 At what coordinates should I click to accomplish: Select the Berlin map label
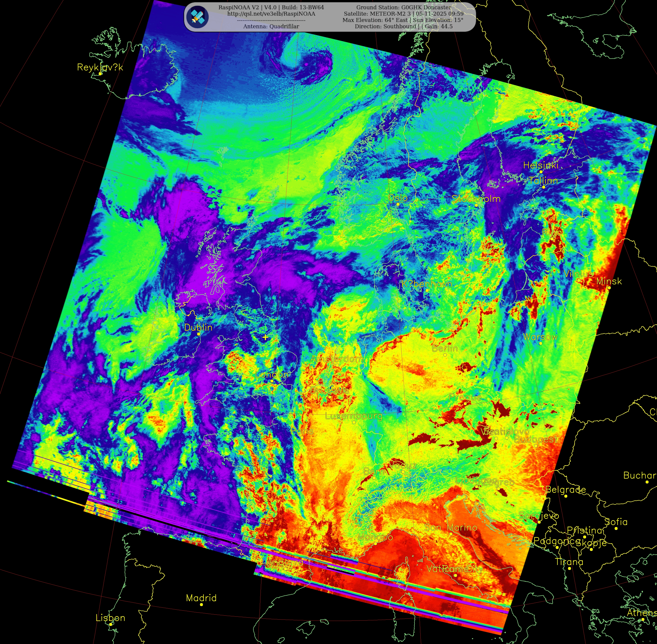pyautogui.click(x=445, y=348)
